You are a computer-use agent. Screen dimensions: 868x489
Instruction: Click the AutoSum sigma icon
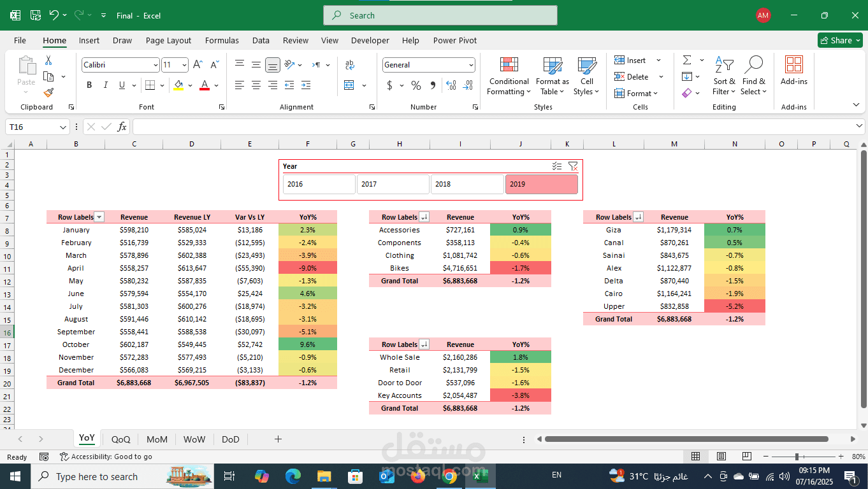coord(687,60)
